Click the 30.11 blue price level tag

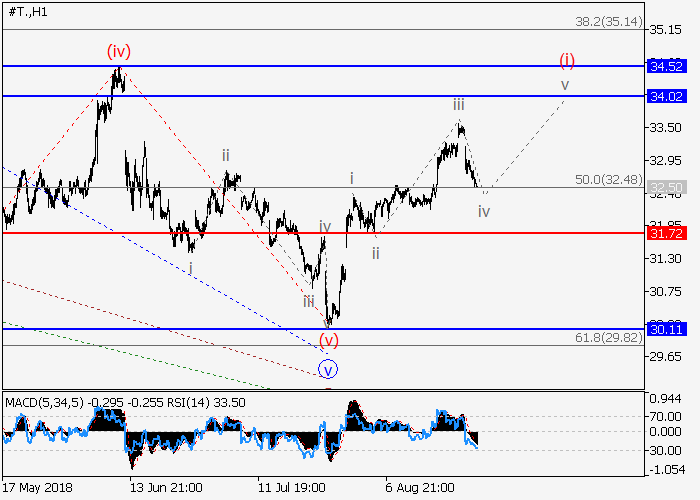[664, 328]
